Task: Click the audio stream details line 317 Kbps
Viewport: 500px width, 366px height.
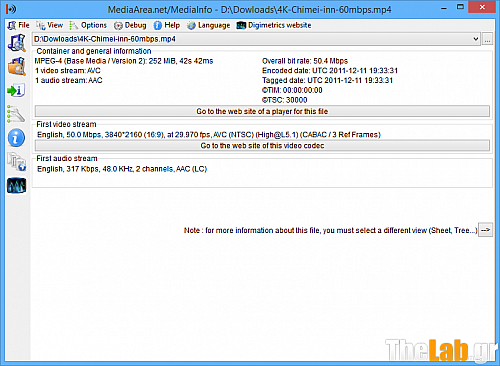Action: [x=122, y=169]
